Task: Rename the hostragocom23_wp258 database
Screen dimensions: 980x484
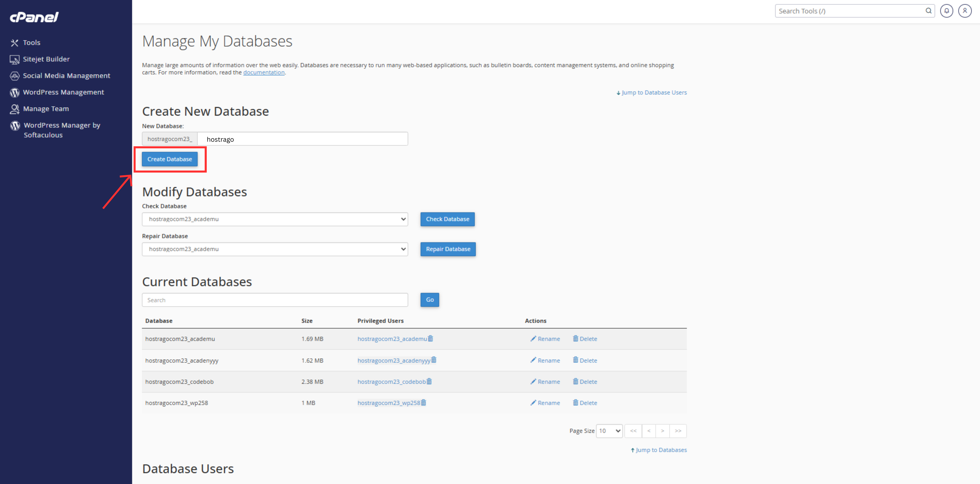Action: [x=545, y=403]
